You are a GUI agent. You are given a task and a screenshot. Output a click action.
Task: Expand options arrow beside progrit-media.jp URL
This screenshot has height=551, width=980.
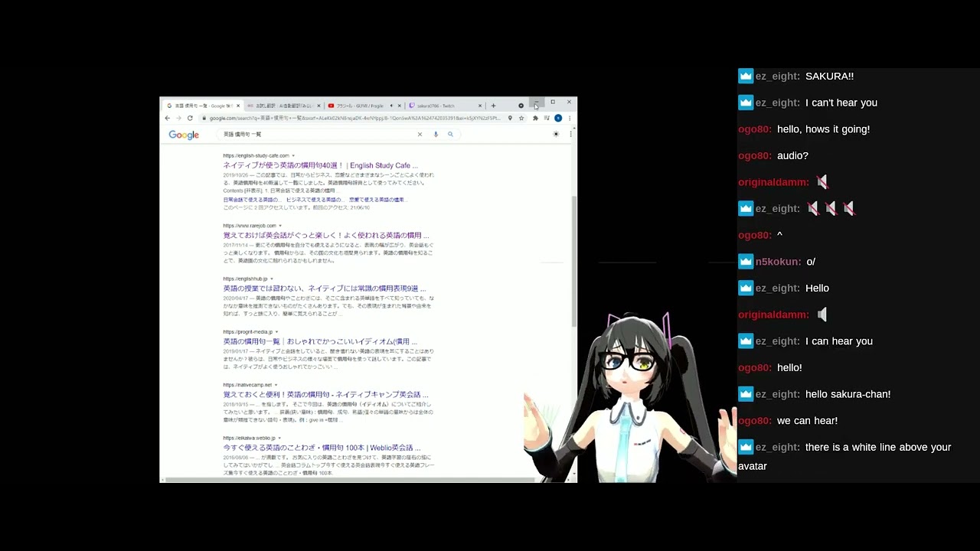click(276, 332)
